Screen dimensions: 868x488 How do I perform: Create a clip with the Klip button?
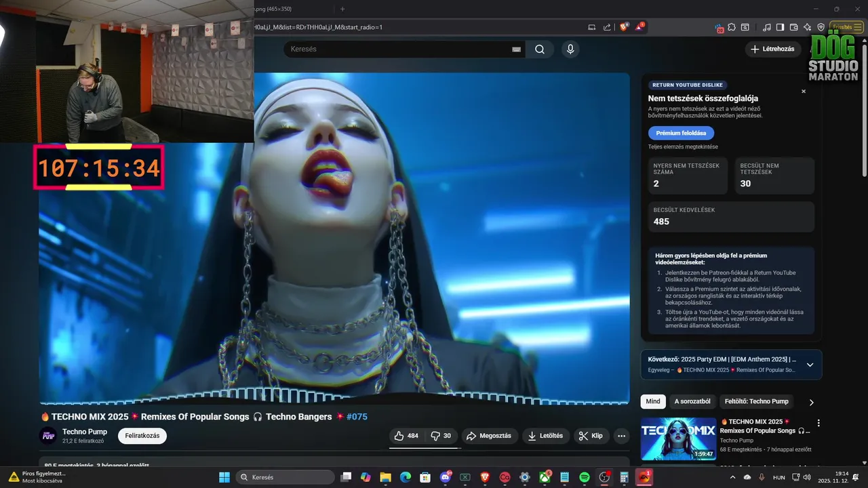(x=591, y=436)
